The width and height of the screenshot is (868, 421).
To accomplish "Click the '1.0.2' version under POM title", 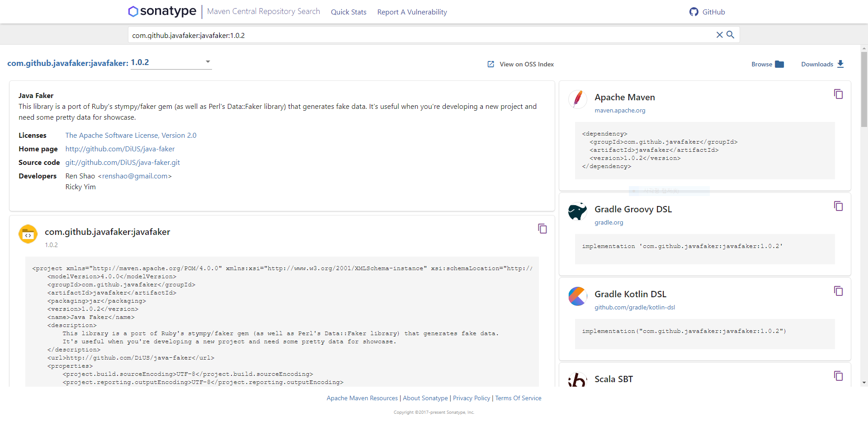I will [51, 245].
